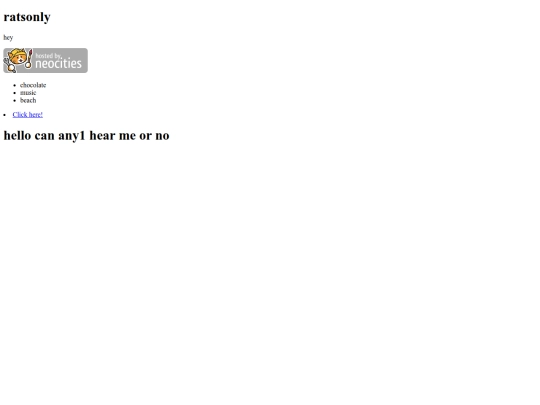Click the word 'hear' in the heading
The height and width of the screenshot is (405, 540).
point(102,135)
